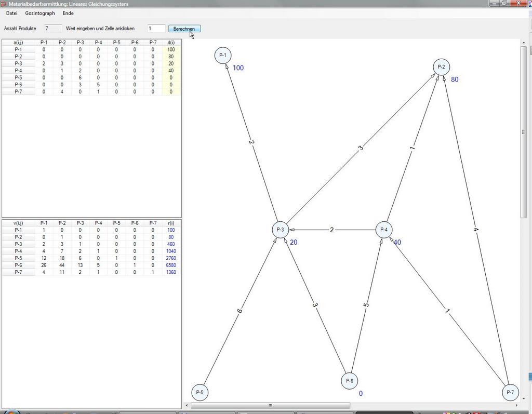Viewport: 532px width, 414px height.
Task: Open the Gozintograph menu
Action: coord(40,13)
